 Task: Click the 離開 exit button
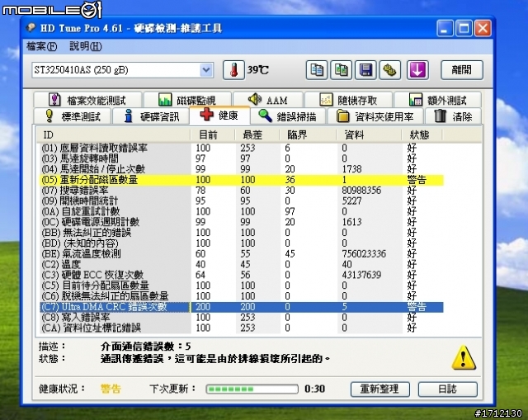(x=462, y=70)
